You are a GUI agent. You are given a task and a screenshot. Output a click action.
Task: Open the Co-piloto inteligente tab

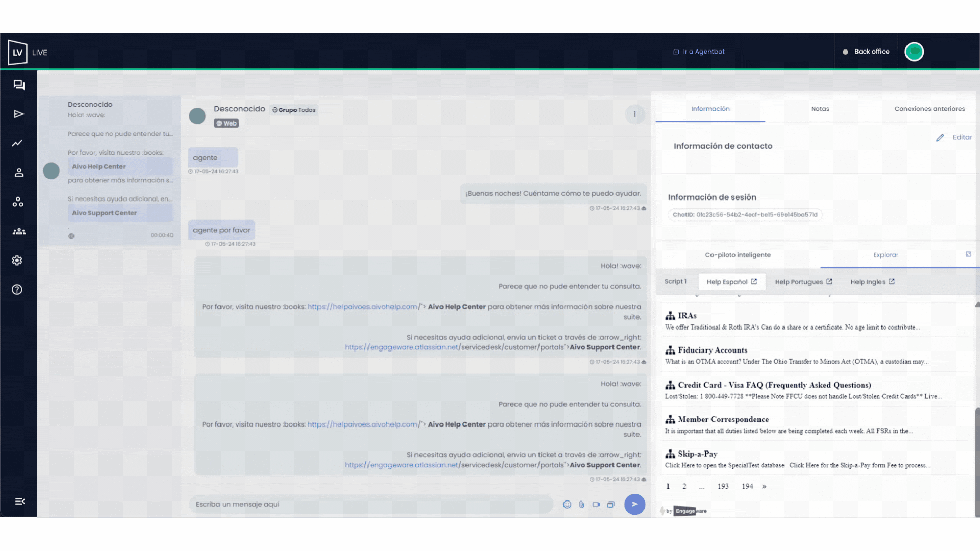(x=738, y=255)
